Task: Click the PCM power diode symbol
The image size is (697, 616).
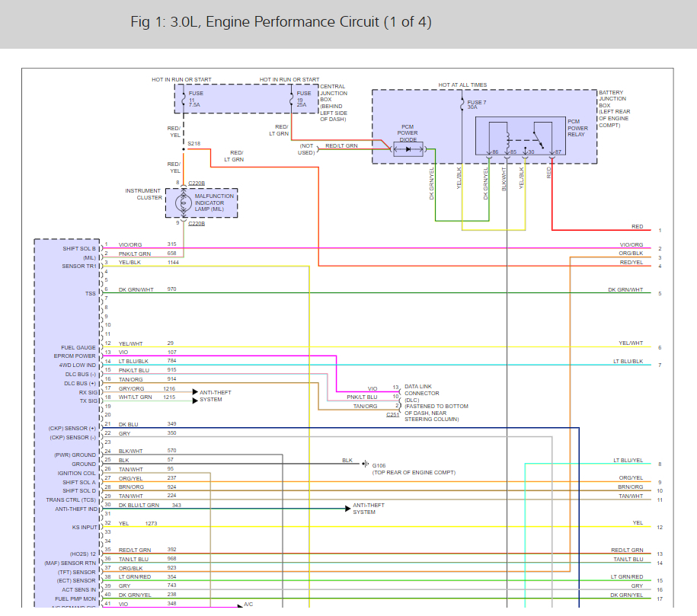Action: pyautogui.click(x=408, y=149)
